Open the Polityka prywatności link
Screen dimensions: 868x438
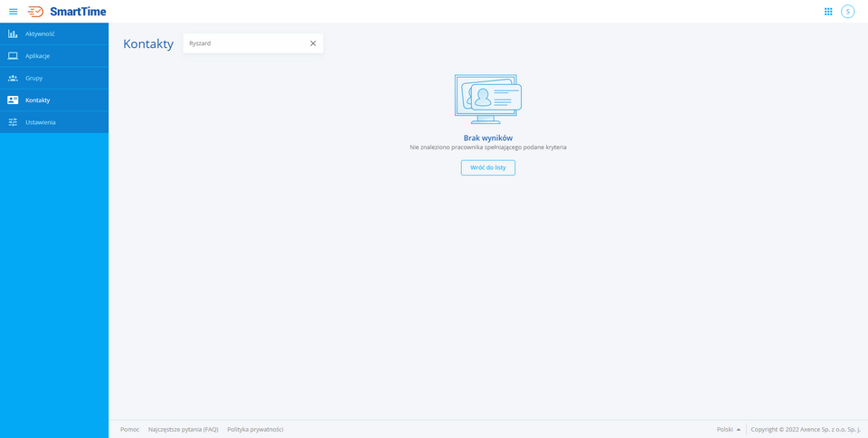point(255,429)
